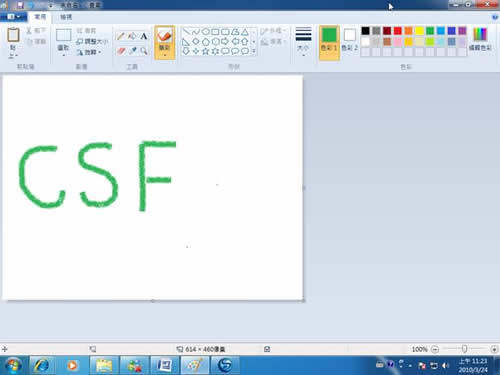Select the Magnifier tool
This screenshot has height=375, width=500.
pyautogui.click(x=144, y=51)
